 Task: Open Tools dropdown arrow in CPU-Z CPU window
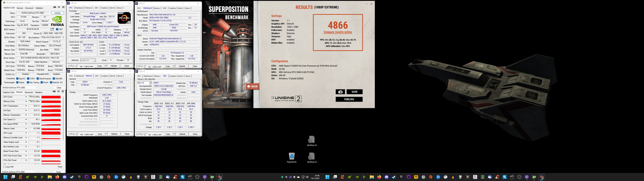pos(105,66)
